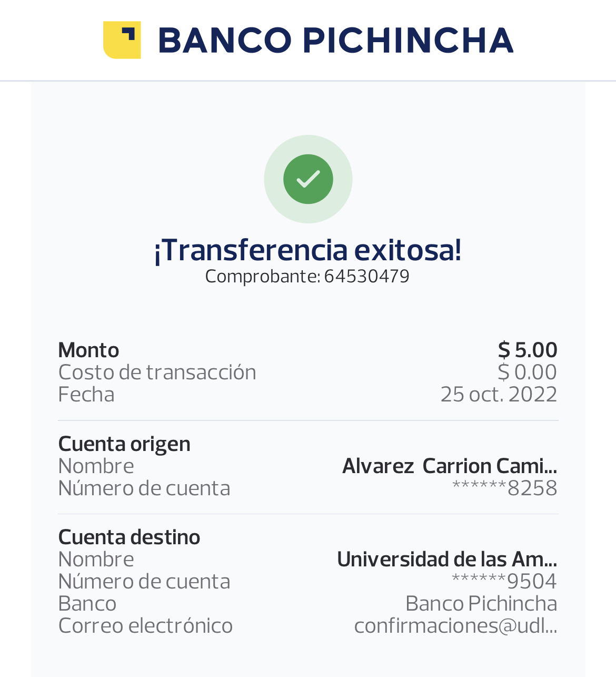Click the date 25 oct. 2022
The height and width of the screenshot is (677, 616).
tap(499, 395)
